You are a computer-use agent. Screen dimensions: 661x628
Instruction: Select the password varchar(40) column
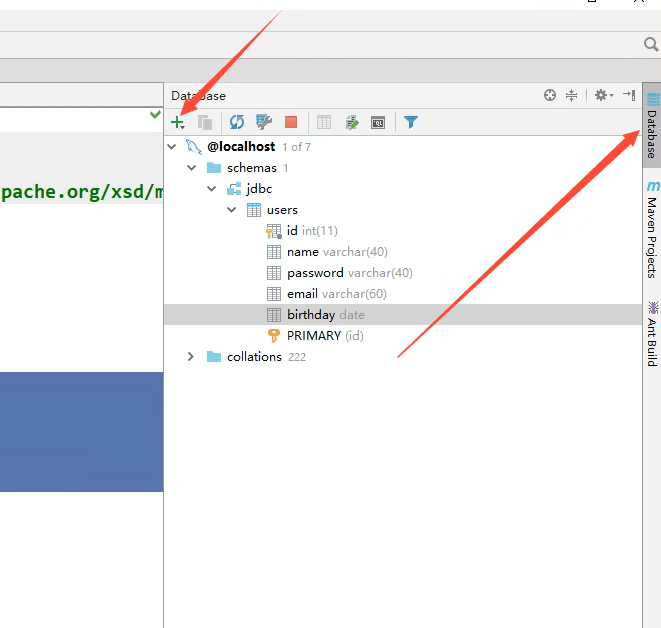(403, 273)
